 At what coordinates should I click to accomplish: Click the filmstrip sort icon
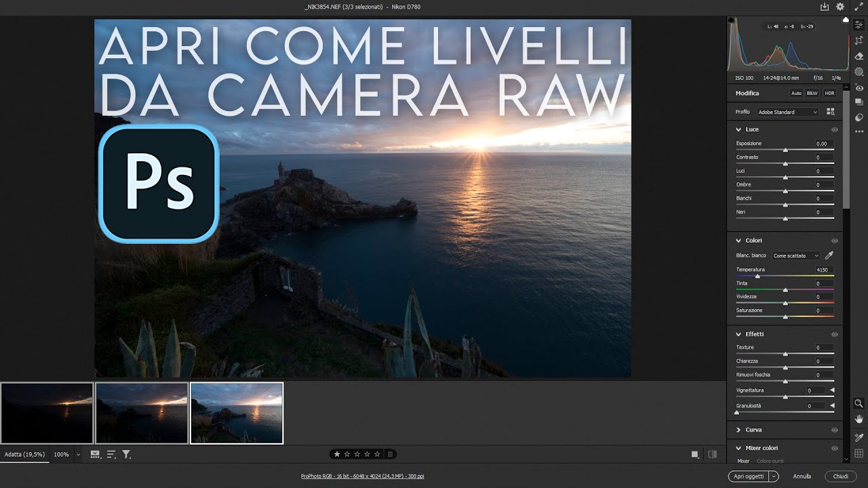111,454
